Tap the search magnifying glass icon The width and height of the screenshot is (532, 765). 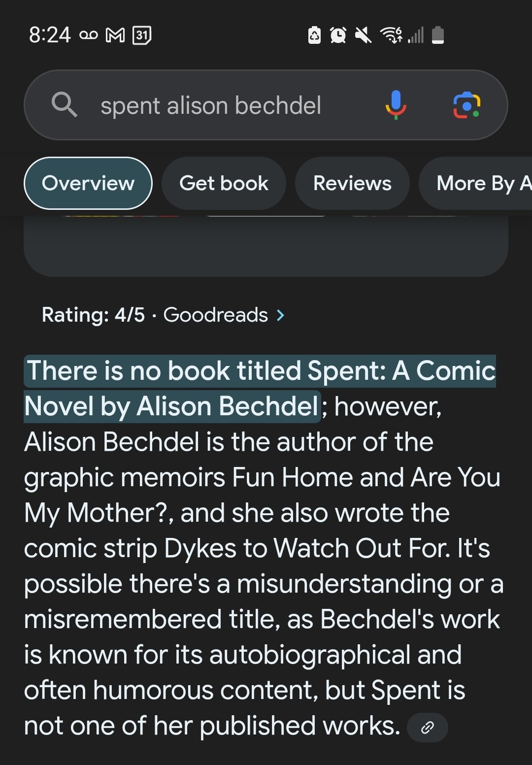click(x=65, y=104)
